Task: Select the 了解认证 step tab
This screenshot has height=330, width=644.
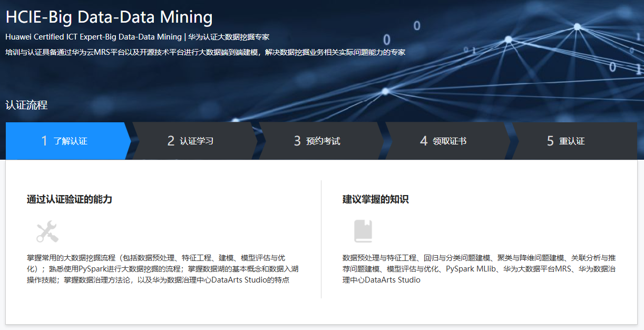Action: pos(69,141)
